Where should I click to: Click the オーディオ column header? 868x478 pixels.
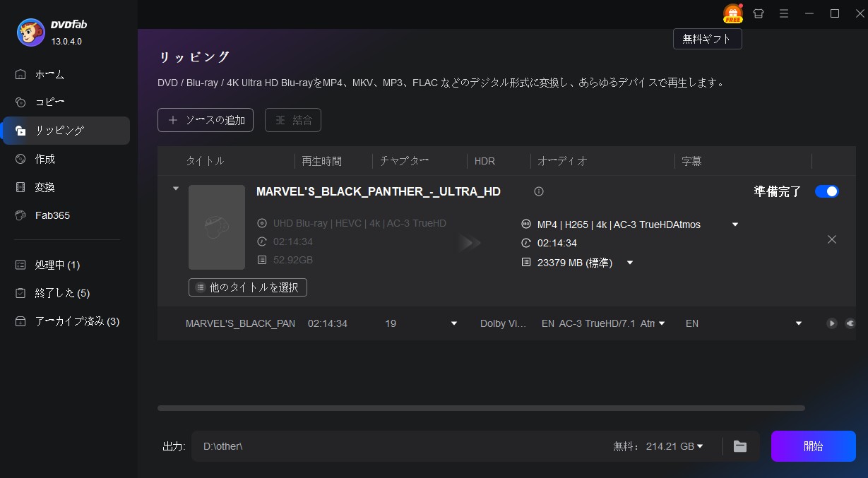click(x=562, y=161)
